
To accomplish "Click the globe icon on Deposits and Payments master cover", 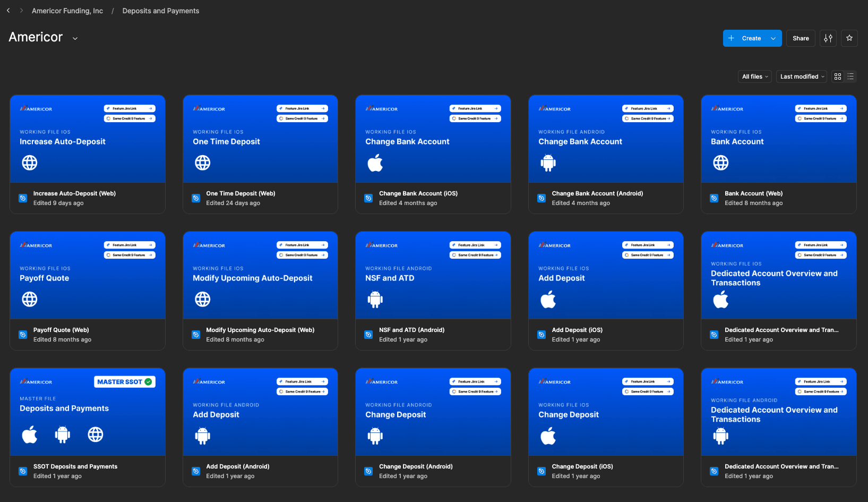I will tap(96, 435).
